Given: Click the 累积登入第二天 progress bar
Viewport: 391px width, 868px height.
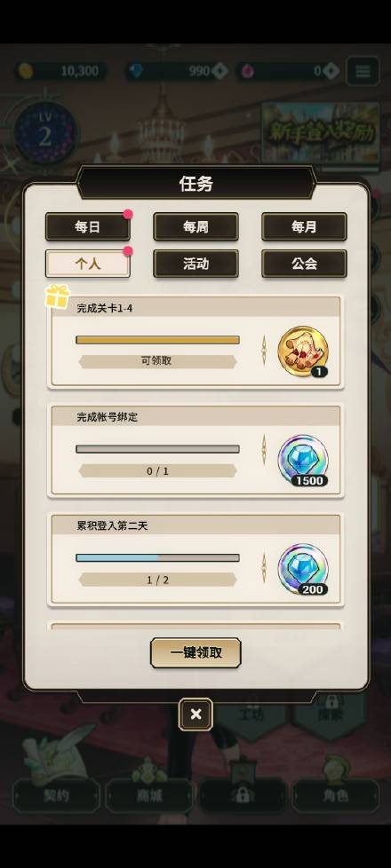Looking at the screenshot, I should coord(157,558).
